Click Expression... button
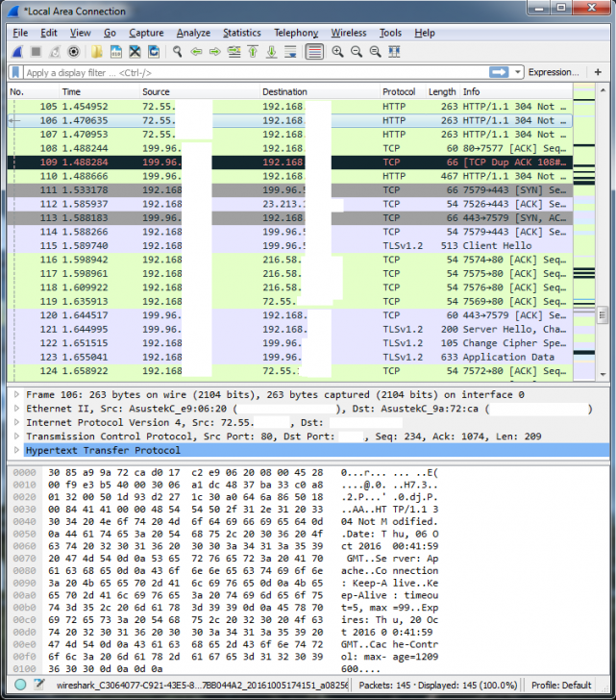Image resolution: width=616 pixels, height=700 pixels. click(554, 72)
